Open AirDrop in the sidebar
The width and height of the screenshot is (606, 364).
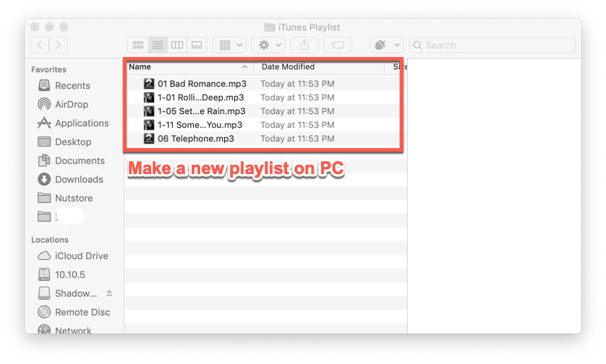coord(72,104)
